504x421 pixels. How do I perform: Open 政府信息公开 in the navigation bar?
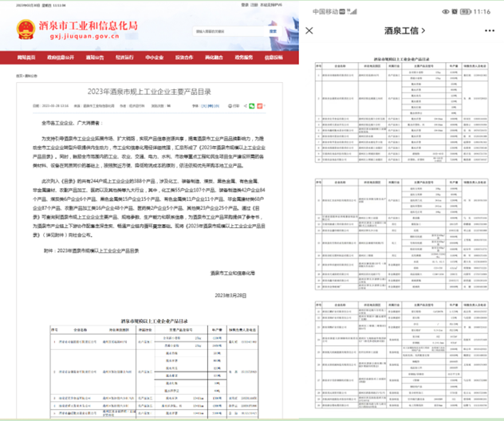pos(61,57)
